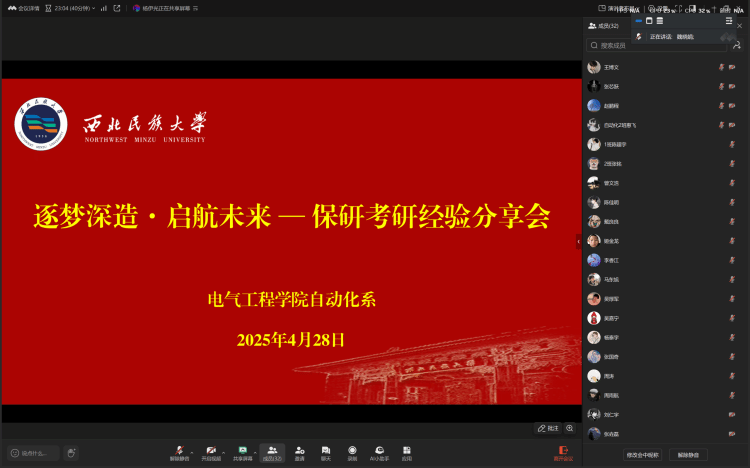750x468 pixels.
Task: Start recording with the 录制 icon
Action: (352, 450)
